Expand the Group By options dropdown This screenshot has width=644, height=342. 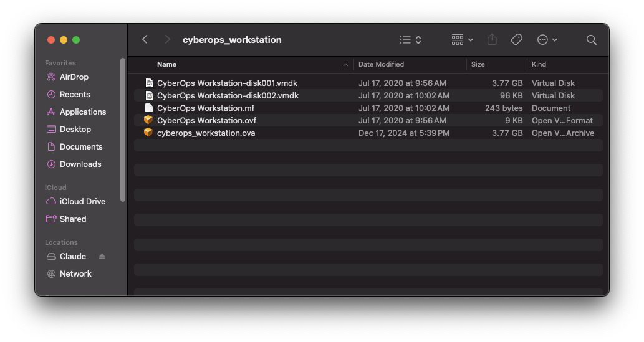[462, 40]
